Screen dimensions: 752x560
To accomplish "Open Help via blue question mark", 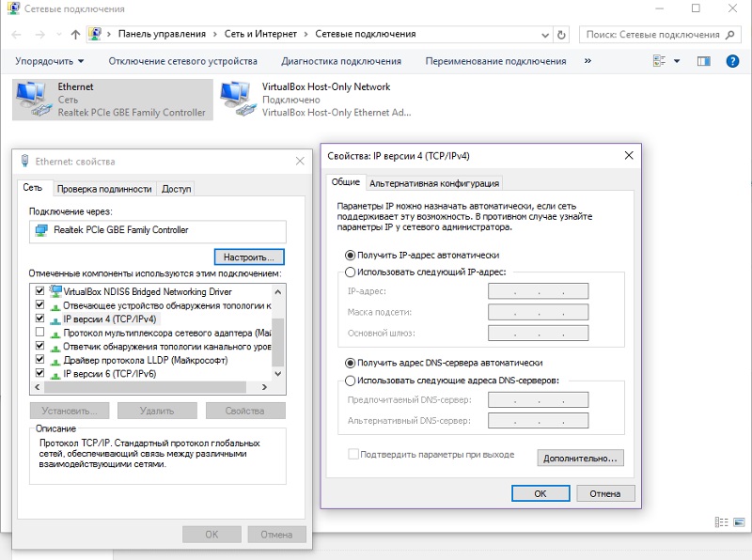I will [732, 61].
